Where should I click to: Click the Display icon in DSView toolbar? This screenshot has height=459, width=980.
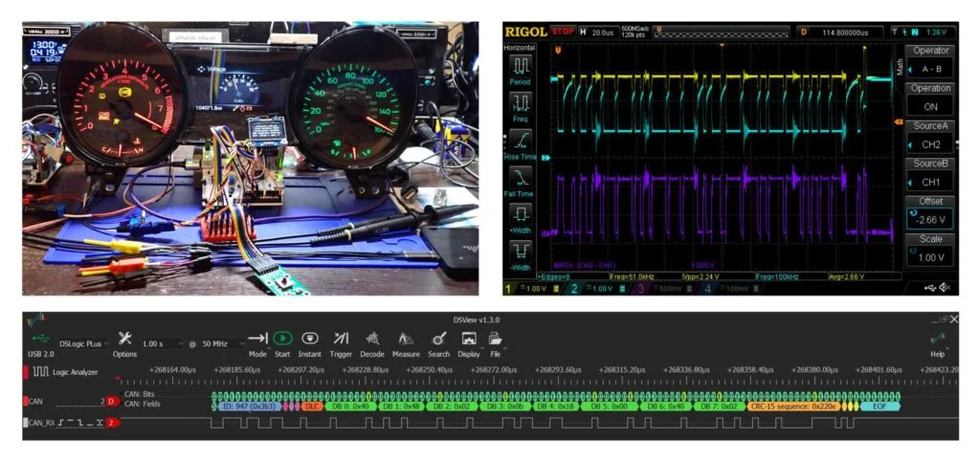(x=469, y=339)
